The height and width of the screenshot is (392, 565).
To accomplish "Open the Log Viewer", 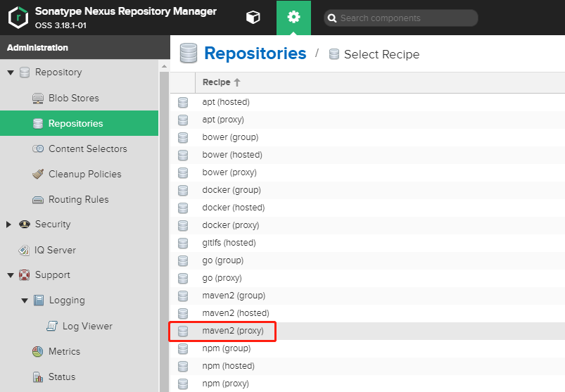I will click(x=87, y=326).
